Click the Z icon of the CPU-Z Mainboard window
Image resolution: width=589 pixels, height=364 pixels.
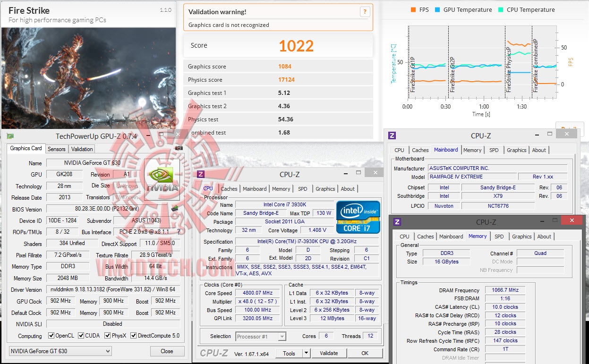coord(392,135)
